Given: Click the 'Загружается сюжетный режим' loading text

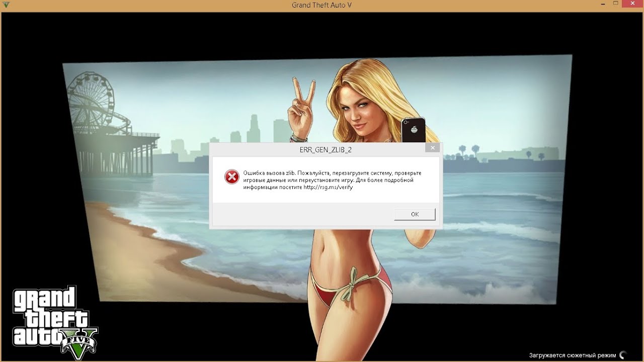Looking at the screenshot, I should coord(572,355).
